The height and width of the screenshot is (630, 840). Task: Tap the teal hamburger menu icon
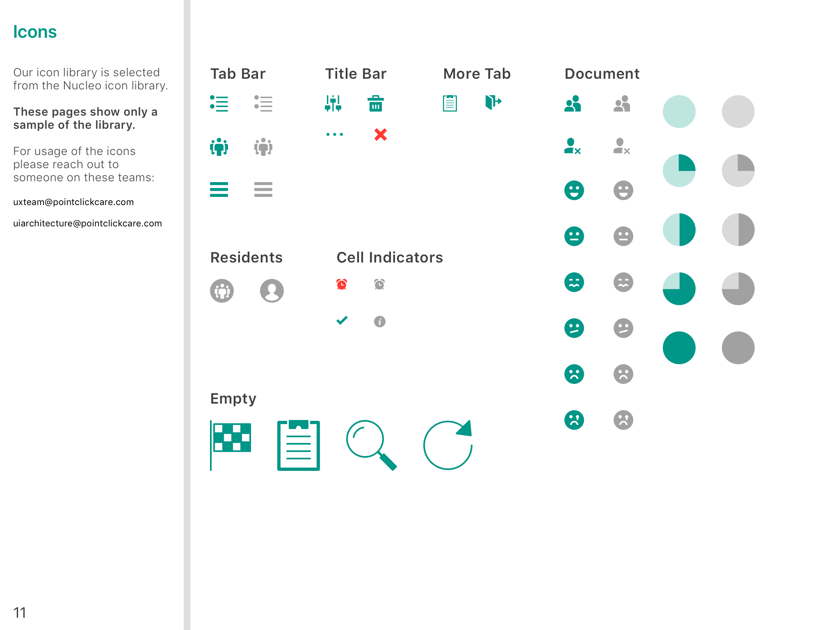219,189
